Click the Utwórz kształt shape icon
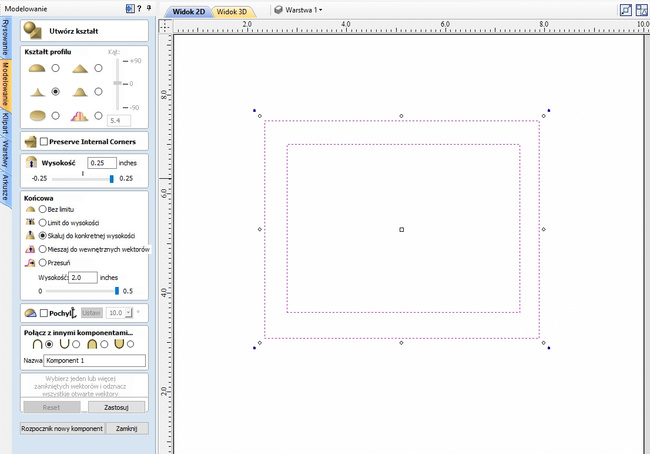 (x=32, y=31)
